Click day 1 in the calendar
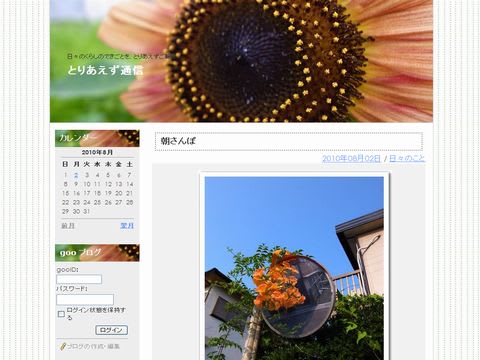480x360 pixels. click(x=65, y=175)
